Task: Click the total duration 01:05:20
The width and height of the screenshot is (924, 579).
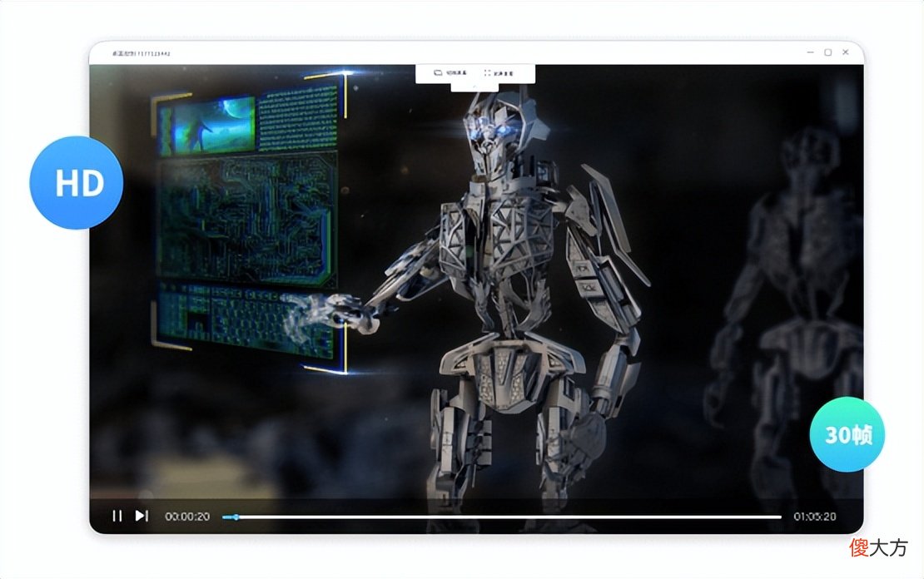Action: tap(814, 517)
